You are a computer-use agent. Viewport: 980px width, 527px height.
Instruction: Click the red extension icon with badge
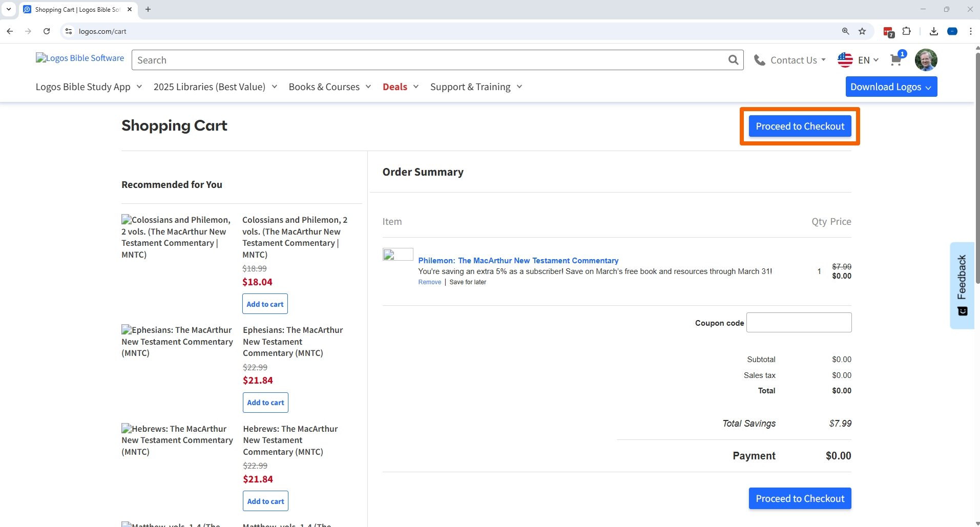[x=889, y=32]
